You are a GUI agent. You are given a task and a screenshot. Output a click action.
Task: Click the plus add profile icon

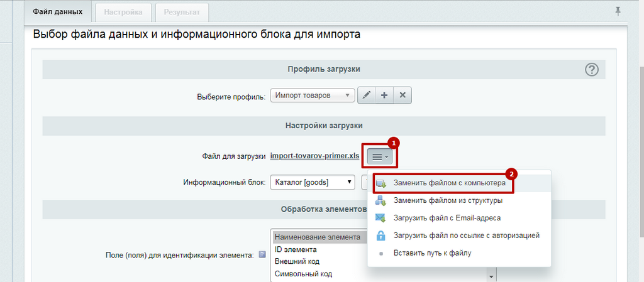click(385, 95)
